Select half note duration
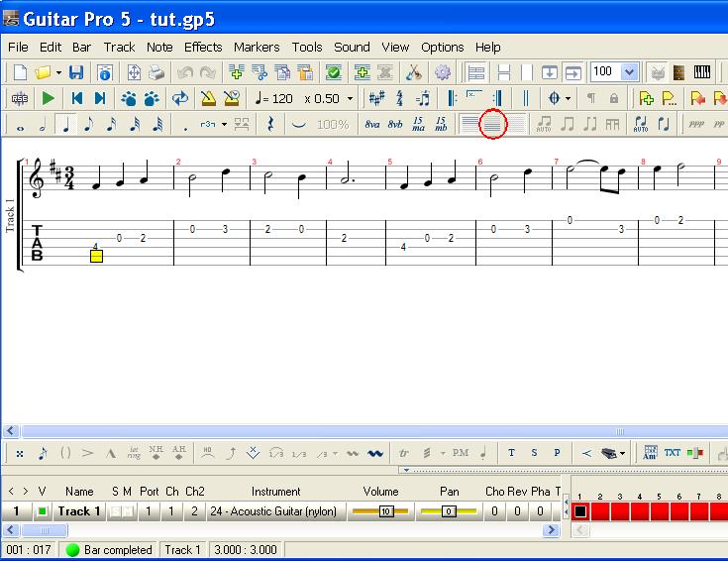This screenshot has width=728, height=561. tap(43, 126)
